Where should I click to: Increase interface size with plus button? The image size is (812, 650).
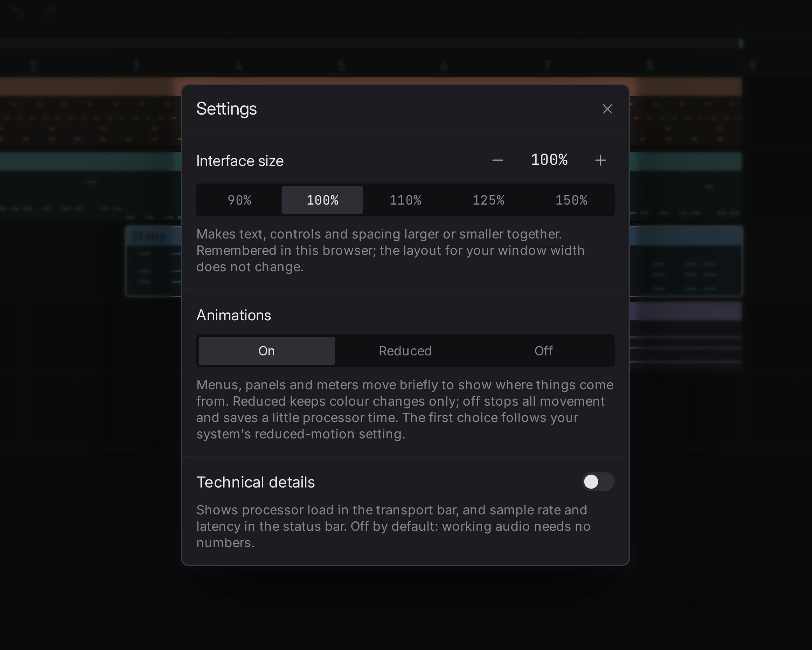click(600, 160)
